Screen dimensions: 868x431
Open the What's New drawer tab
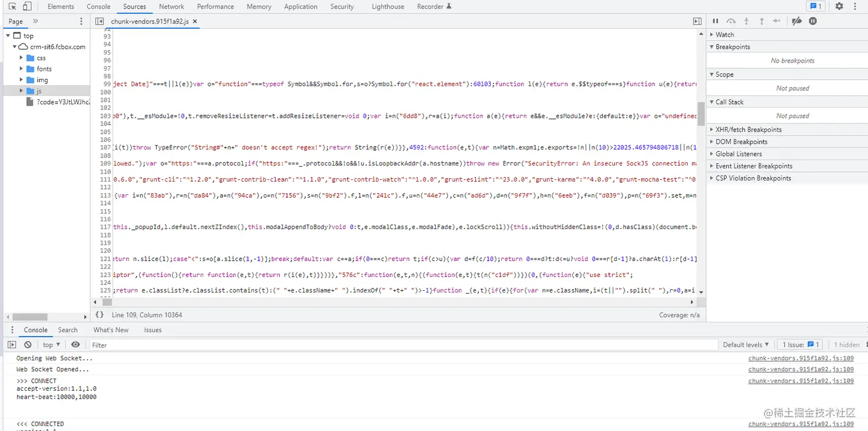pos(111,330)
